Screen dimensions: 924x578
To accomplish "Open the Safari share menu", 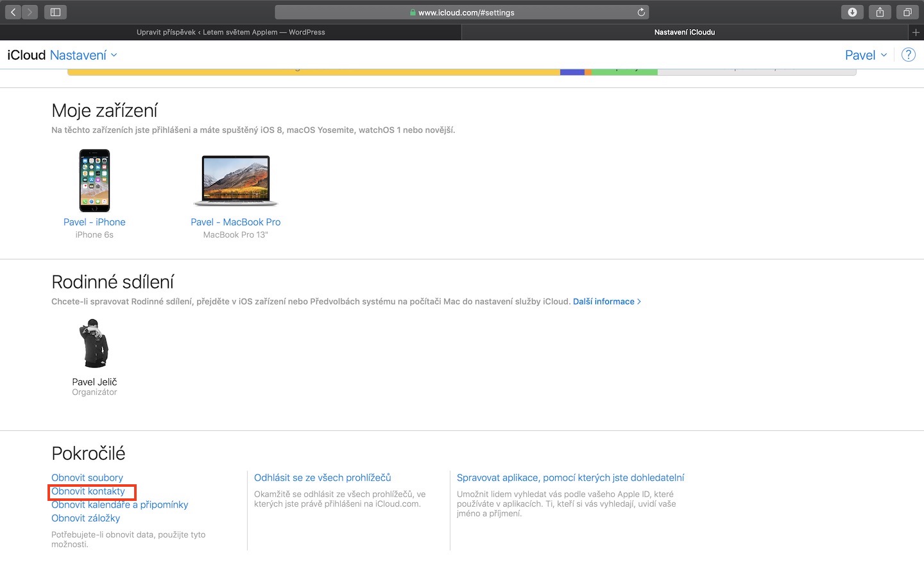I will (880, 12).
